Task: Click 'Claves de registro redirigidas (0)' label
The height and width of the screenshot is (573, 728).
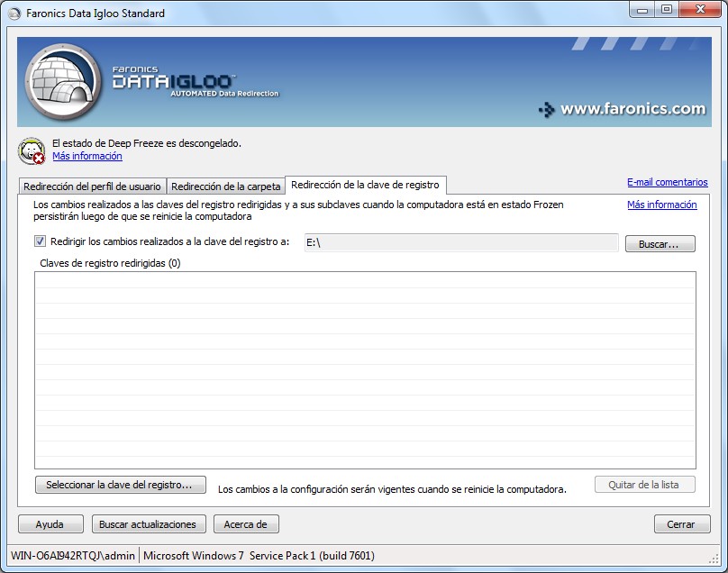Action: coord(110,263)
